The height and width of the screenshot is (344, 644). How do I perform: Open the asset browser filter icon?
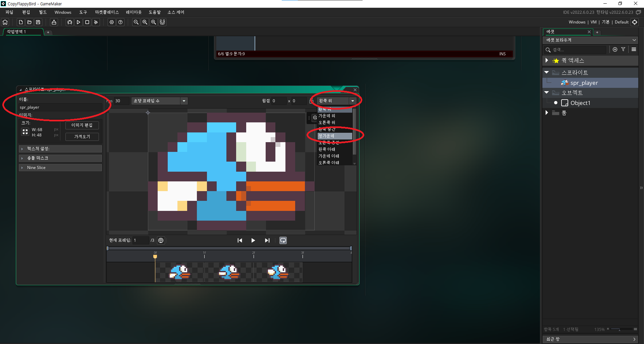[x=623, y=50]
